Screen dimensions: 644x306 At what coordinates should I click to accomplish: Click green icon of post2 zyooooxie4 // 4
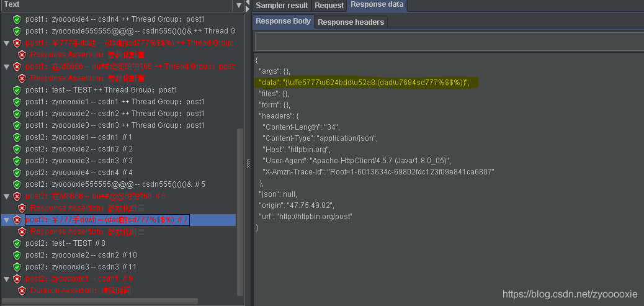coord(17,173)
